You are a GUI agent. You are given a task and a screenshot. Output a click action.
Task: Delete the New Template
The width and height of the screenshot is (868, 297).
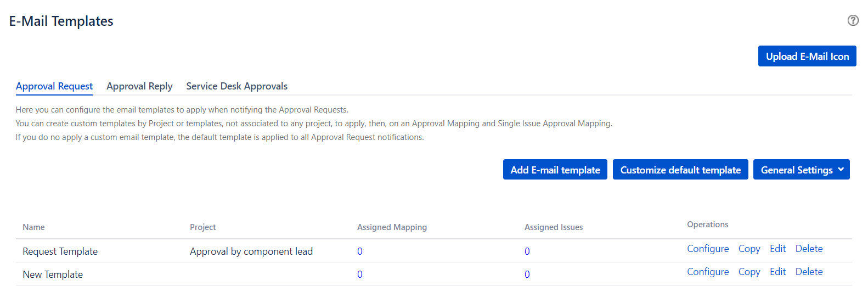[x=809, y=272]
